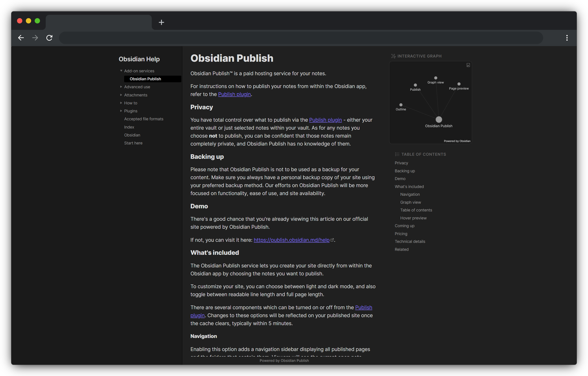Select the Obsidian Publish menu item
Viewport: 588px width, 376px height.
click(x=145, y=79)
